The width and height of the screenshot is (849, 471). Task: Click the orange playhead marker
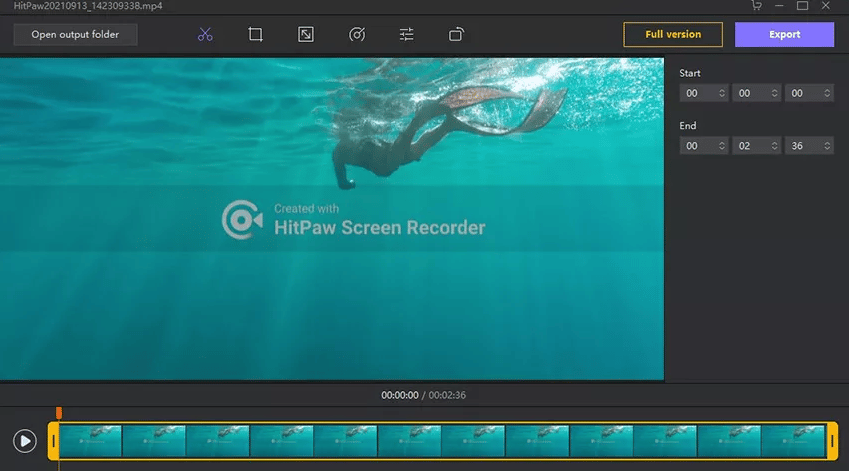59,413
